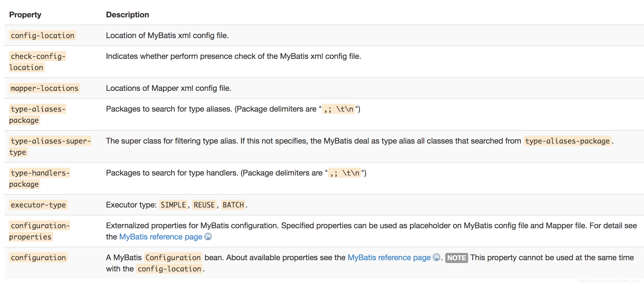The height and width of the screenshot is (286, 644).
Task: Click type-aliases-package code in super-type description
Action: coord(567,141)
